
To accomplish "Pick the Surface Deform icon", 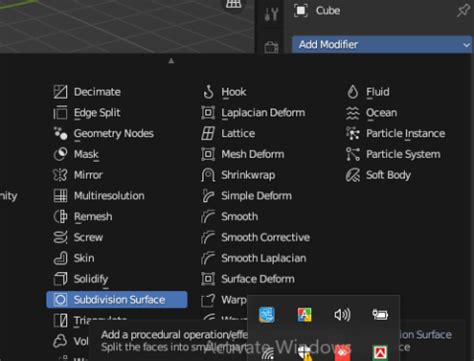I will point(208,279).
